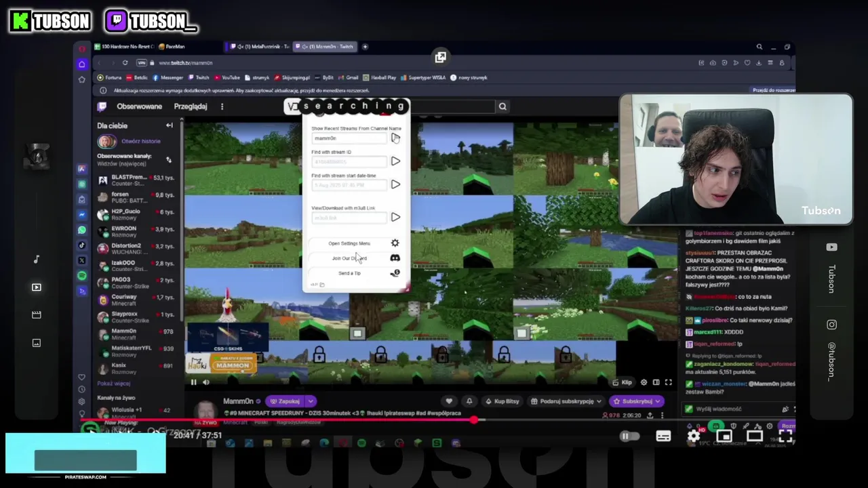Screen dimensions: 868x488
Task: Open Messenger bookmark
Action: pyautogui.click(x=168, y=77)
